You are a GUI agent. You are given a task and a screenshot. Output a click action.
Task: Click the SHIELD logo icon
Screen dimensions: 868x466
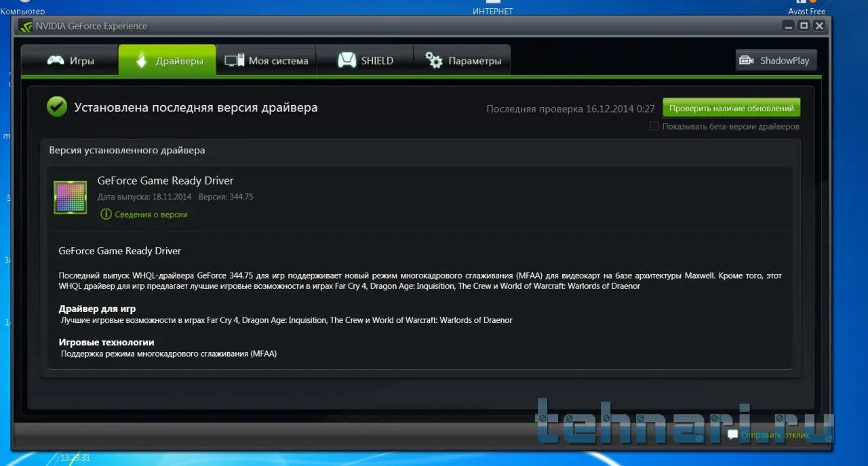tap(347, 60)
